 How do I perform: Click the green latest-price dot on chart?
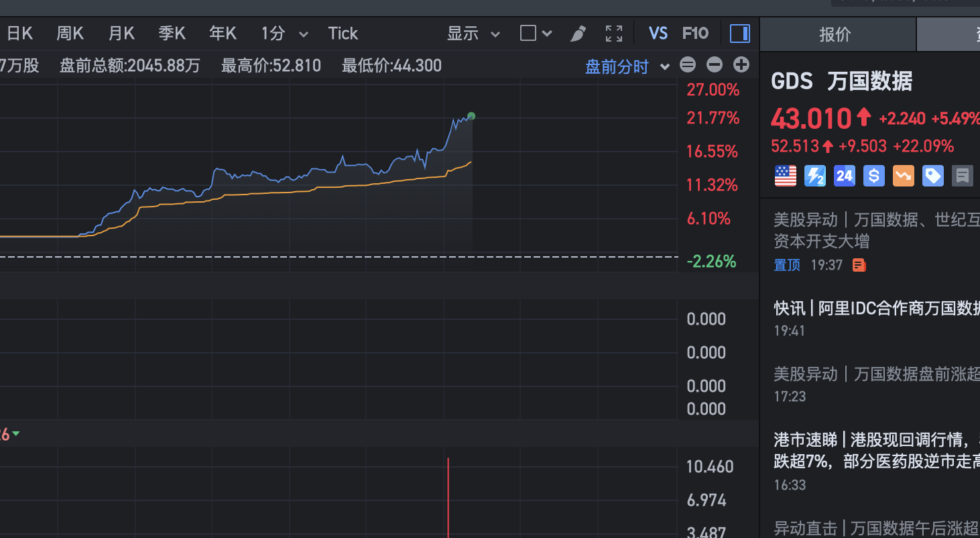(x=471, y=116)
